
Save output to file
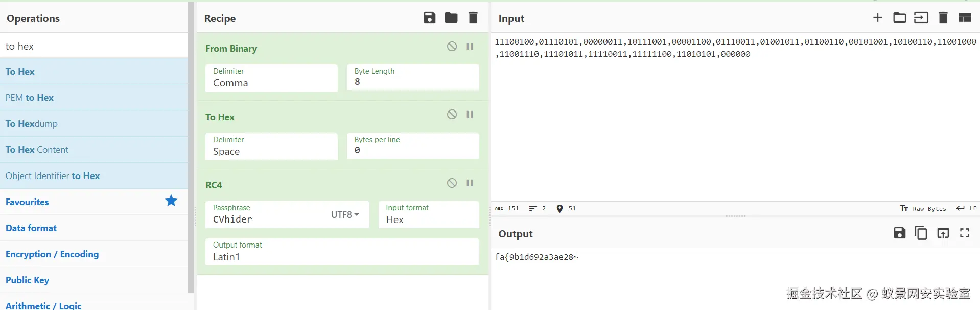click(899, 233)
